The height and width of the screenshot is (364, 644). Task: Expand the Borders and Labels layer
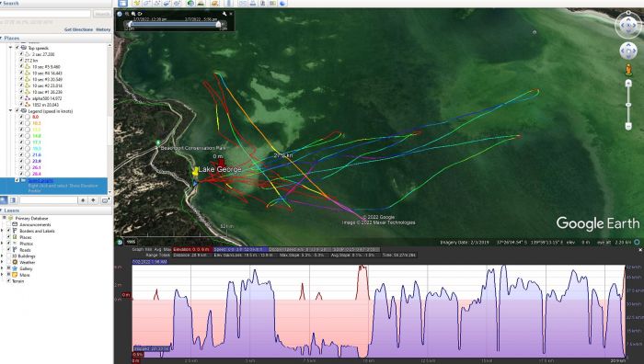pyautogui.click(x=3, y=231)
